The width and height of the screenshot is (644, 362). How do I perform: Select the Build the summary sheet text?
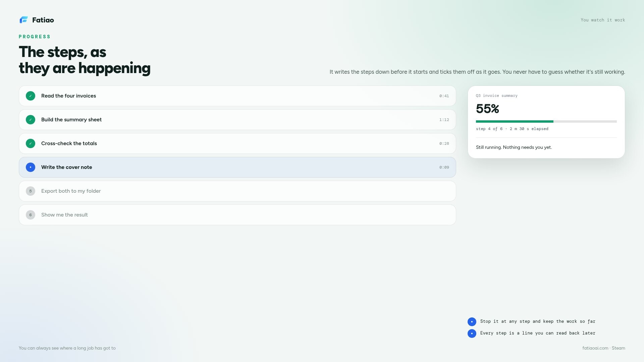[x=71, y=120]
